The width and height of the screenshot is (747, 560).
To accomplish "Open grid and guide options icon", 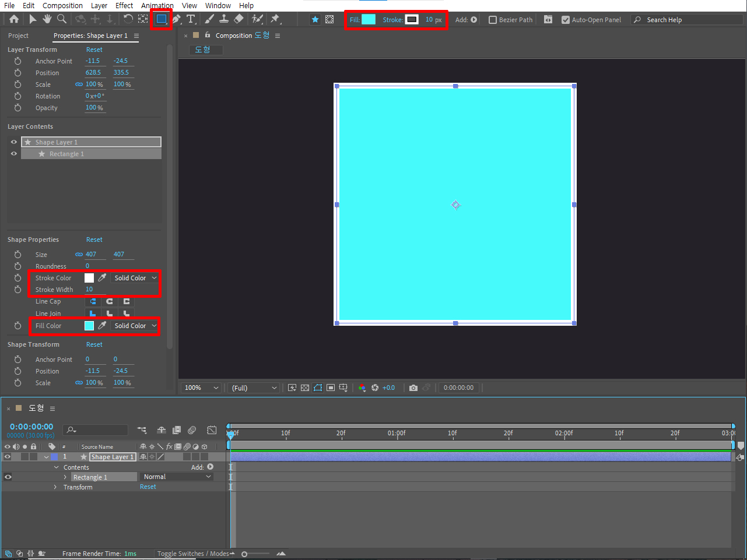I will coord(343,388).
